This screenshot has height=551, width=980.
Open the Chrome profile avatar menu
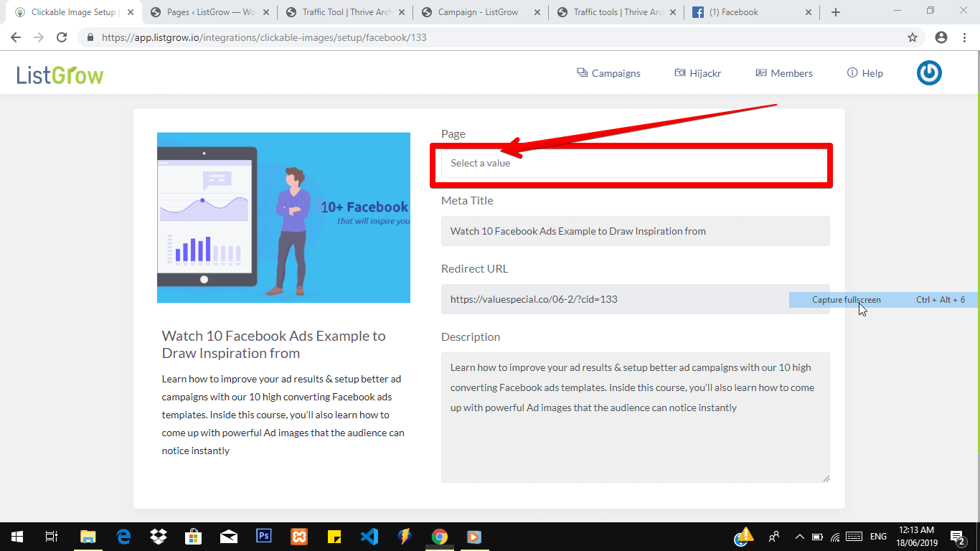[x=941, y=37]
